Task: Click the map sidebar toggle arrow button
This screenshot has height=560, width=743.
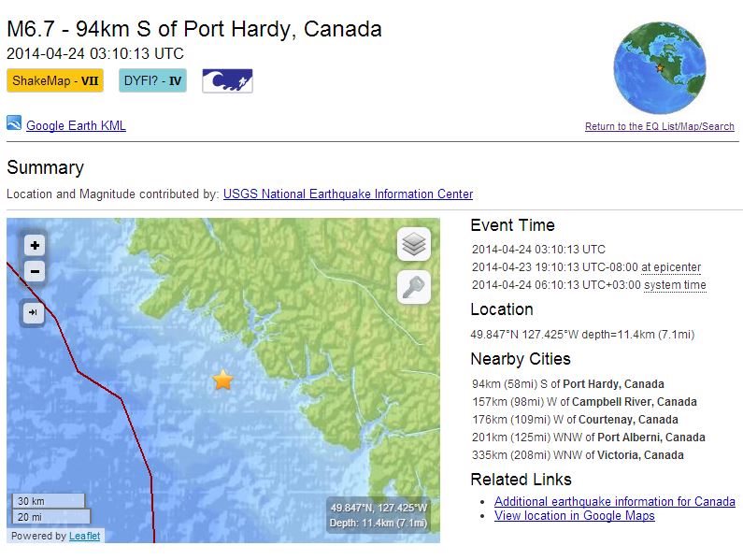Action: [x=35, y=313]
